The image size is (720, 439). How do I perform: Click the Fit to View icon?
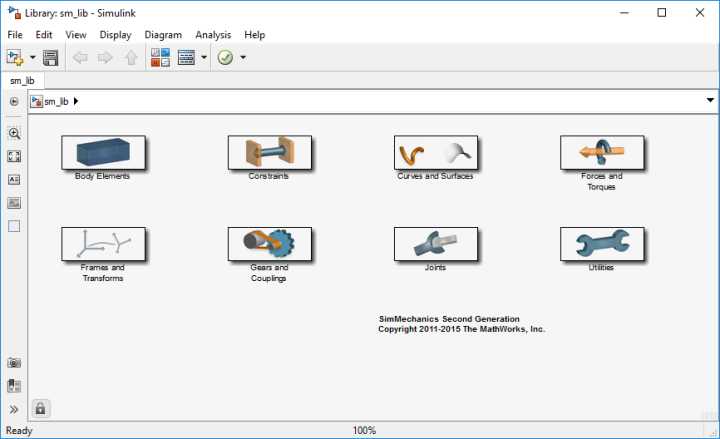pyautogui.click(x=14, y=157)
